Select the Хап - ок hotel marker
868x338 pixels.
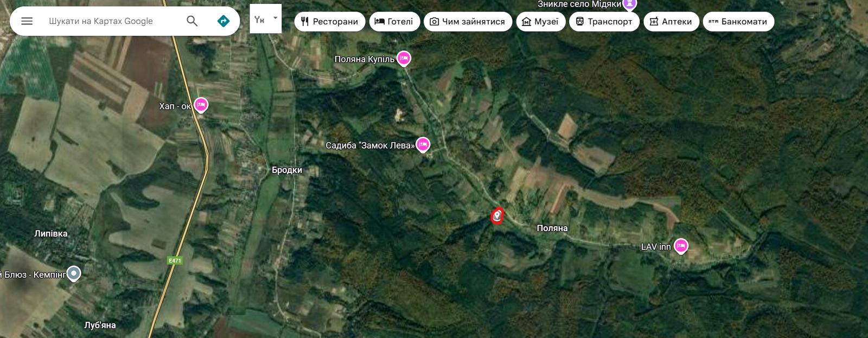(x=201, y=105)
